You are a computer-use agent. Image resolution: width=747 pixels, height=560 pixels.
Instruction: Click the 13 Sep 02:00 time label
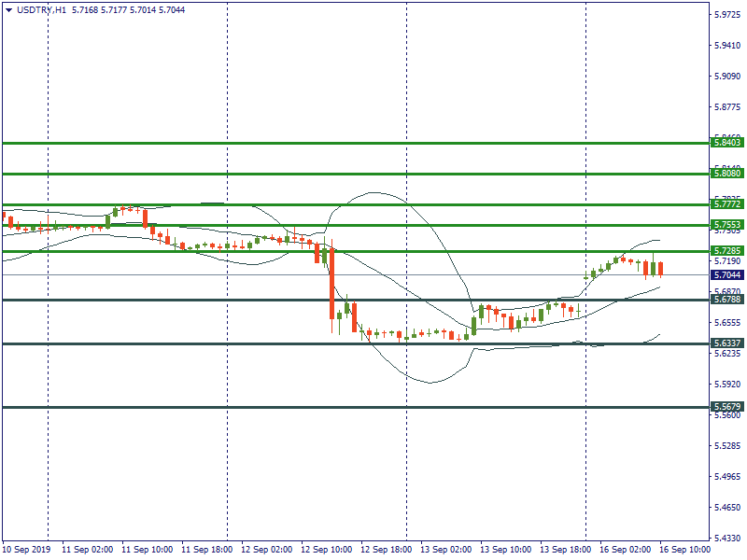444,551
